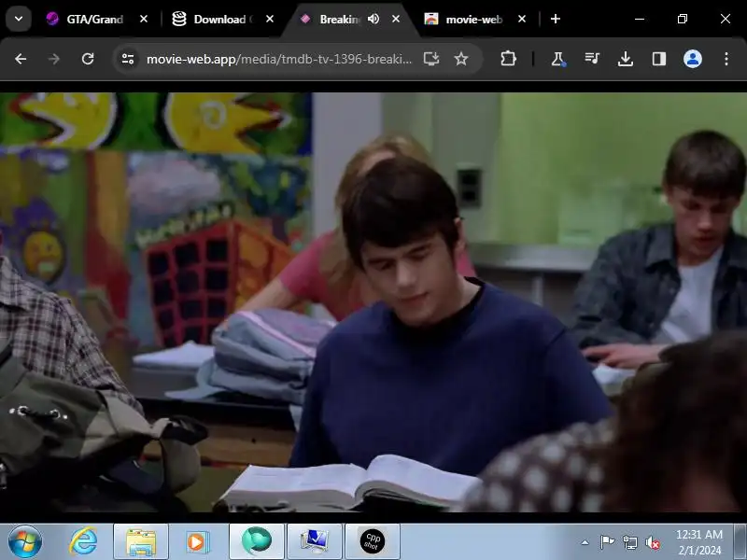Restore down the browser window

(683, 19)
